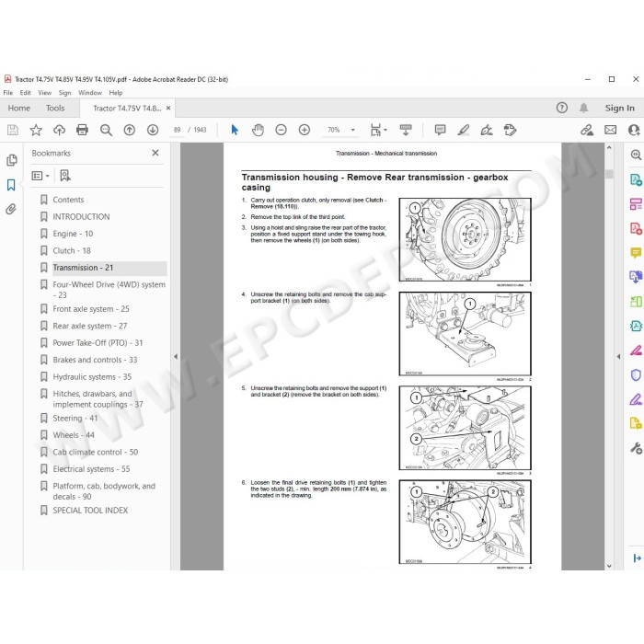
Task: Switch to the Home tab
Action: pyautogui.click(x=19, y=108)
